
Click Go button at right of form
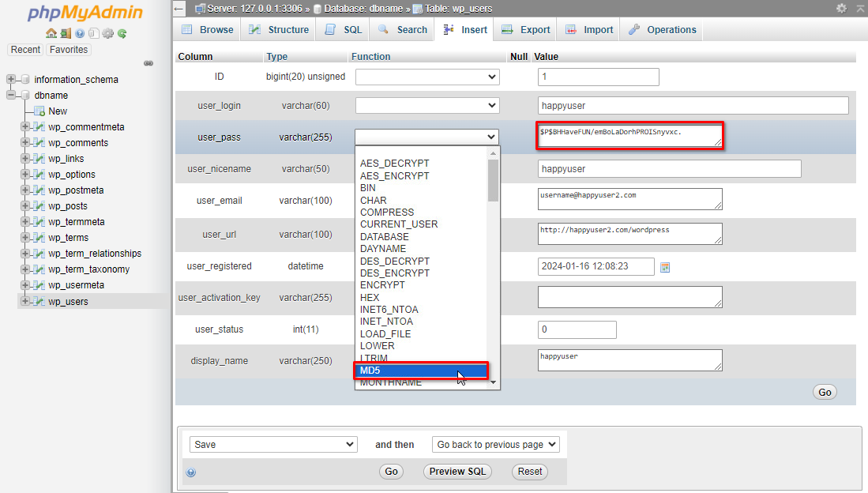(x=825, y=392)
